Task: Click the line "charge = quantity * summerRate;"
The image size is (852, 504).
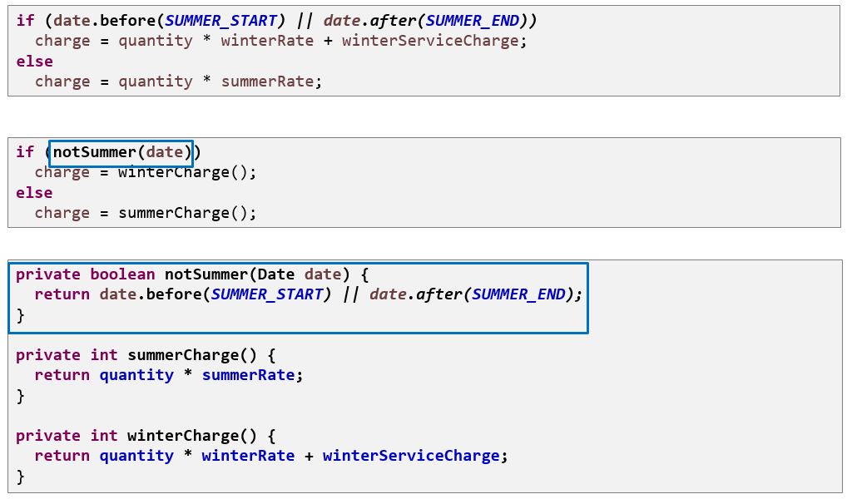Action: tap(178, 82)
